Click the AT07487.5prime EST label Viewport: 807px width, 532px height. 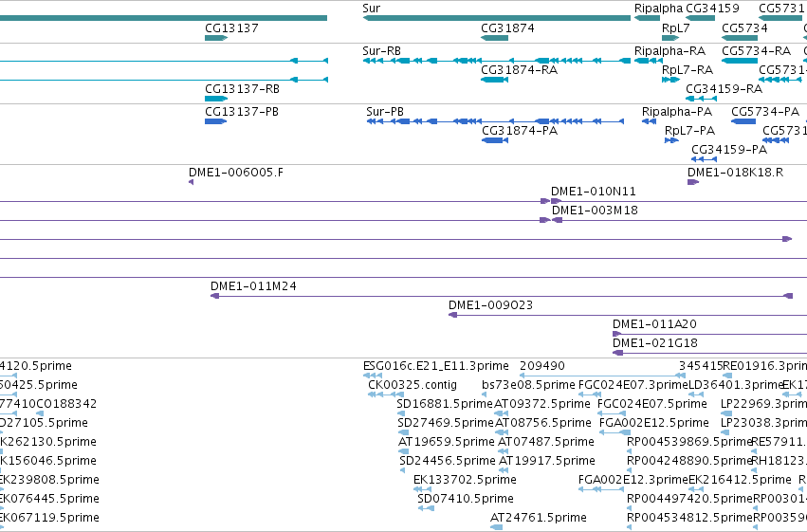[x=546, y=442]
